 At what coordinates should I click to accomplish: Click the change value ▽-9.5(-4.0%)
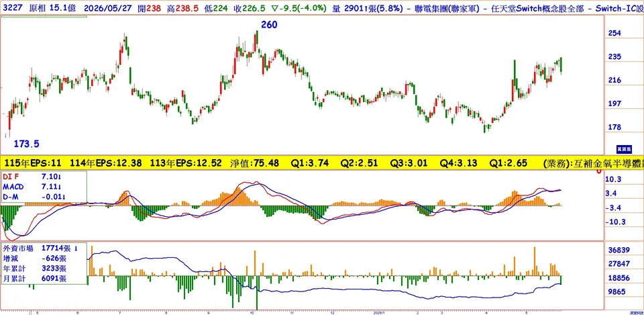(x=299, y=8)
